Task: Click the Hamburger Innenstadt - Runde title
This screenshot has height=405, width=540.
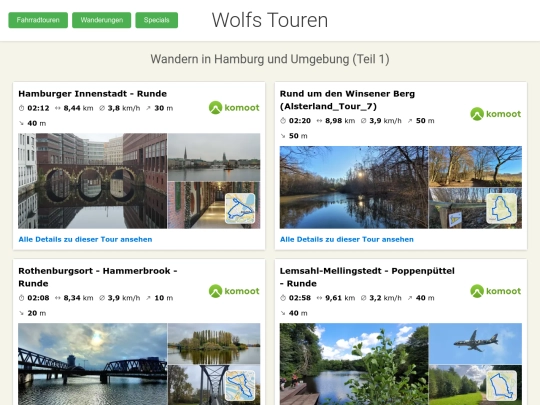Action: point(93,94)
